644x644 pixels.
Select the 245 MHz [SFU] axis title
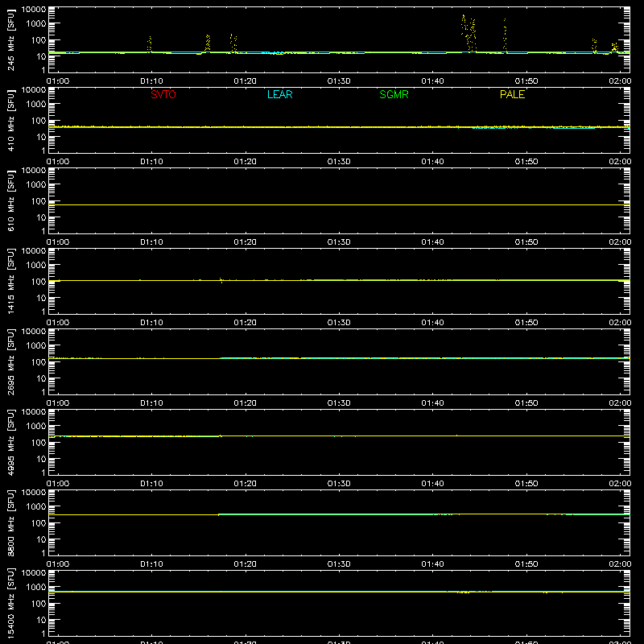pyautogui.click(x=10, y=40)
